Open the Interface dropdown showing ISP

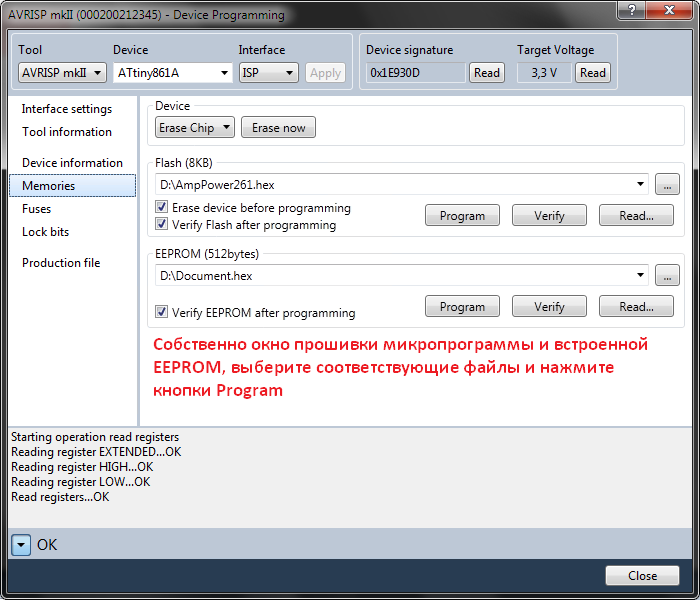point(269,73)
